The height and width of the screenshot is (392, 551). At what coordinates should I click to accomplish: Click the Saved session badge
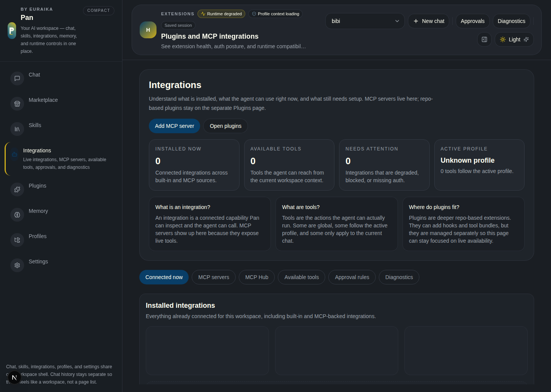coord(178,25)
